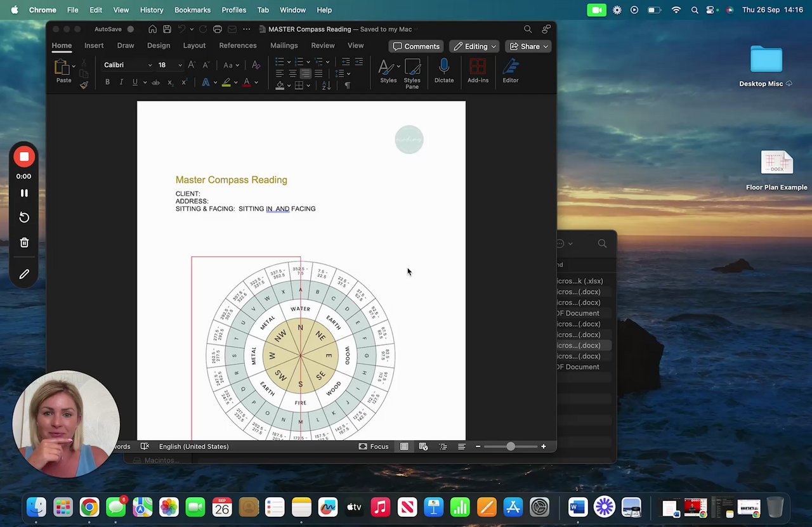The height and width of the screenshot is (527, 812).
Task: Apply subscript formatting
Action: [170, 82]
